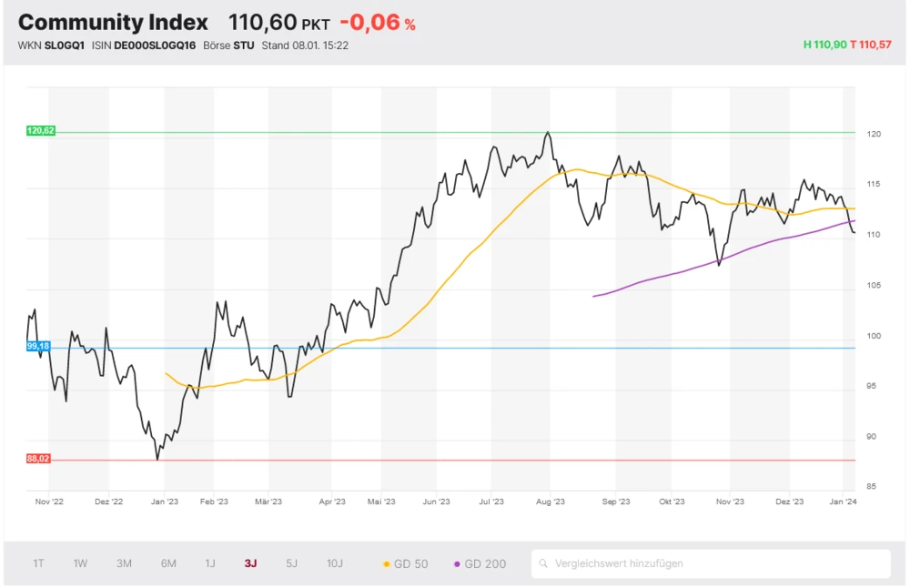Switch to the 5J chart view
This screenshot has height=588, width=910.
pyautogui.click(x=291, y=564)
